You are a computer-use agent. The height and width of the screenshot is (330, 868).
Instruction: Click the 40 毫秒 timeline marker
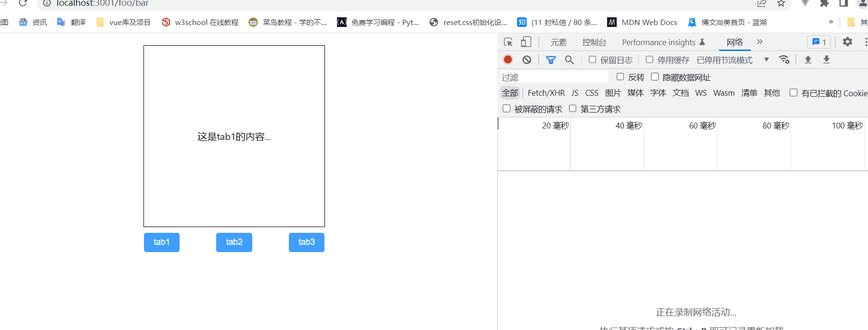tap(629, 126)
